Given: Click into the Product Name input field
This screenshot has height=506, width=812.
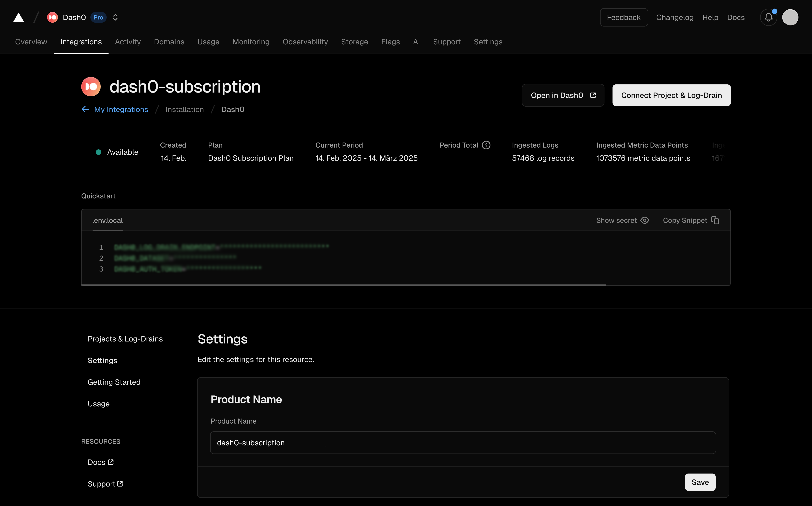Looking at the screenshot, I should 462,443.
